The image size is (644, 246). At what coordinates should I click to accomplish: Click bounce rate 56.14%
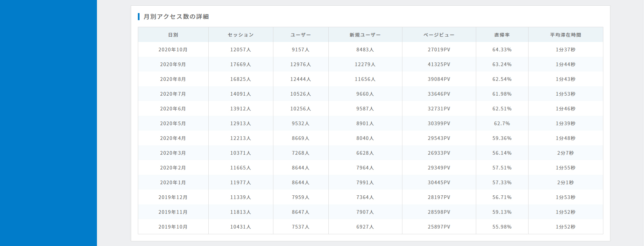coord(502,153)
